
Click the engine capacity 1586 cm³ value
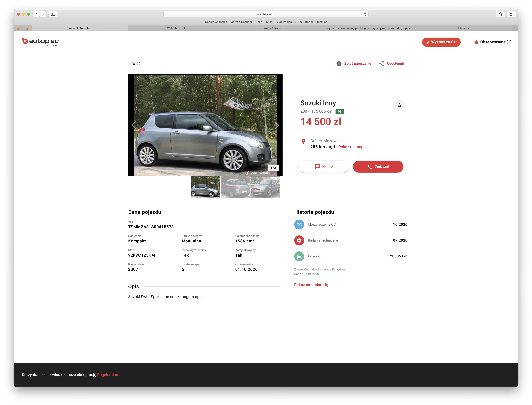pyautogui.click(x=244, y=241)
